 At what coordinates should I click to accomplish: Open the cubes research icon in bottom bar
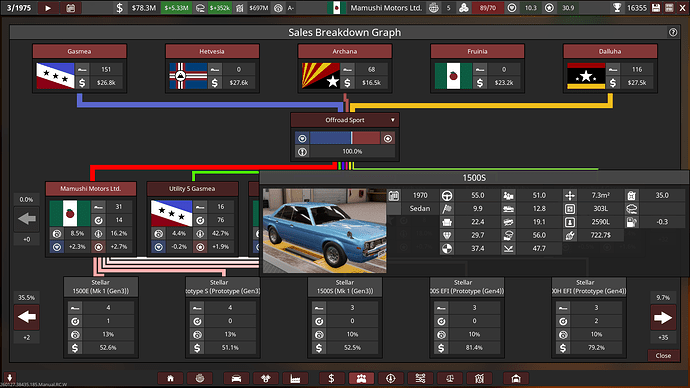[x=266, y=378]
